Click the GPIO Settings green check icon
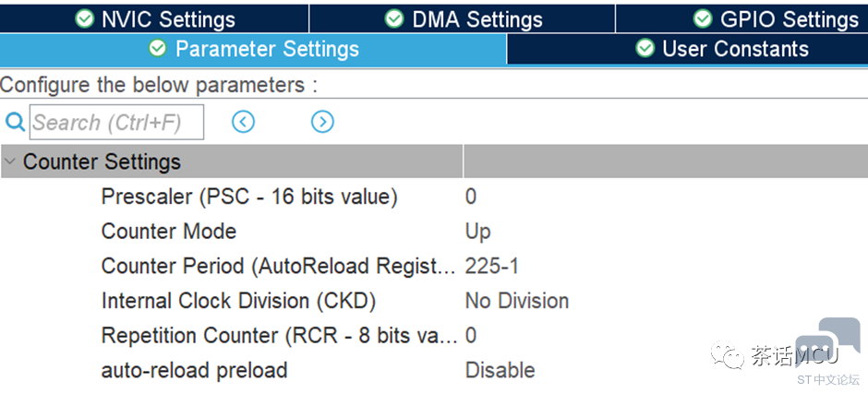Screen dimensions: 868x394 [703, 18]
